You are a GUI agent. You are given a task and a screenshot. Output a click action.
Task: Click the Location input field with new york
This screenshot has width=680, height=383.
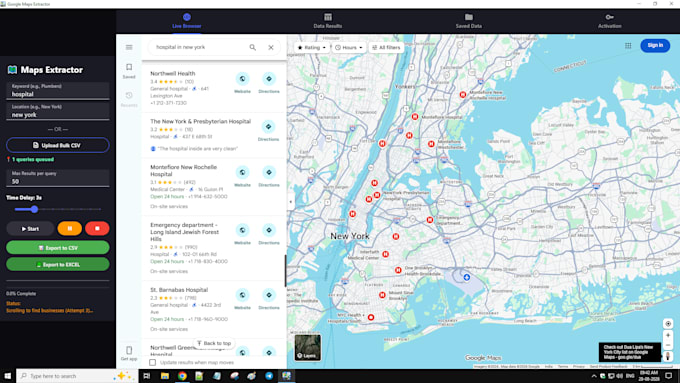click(x=58, y=111)
